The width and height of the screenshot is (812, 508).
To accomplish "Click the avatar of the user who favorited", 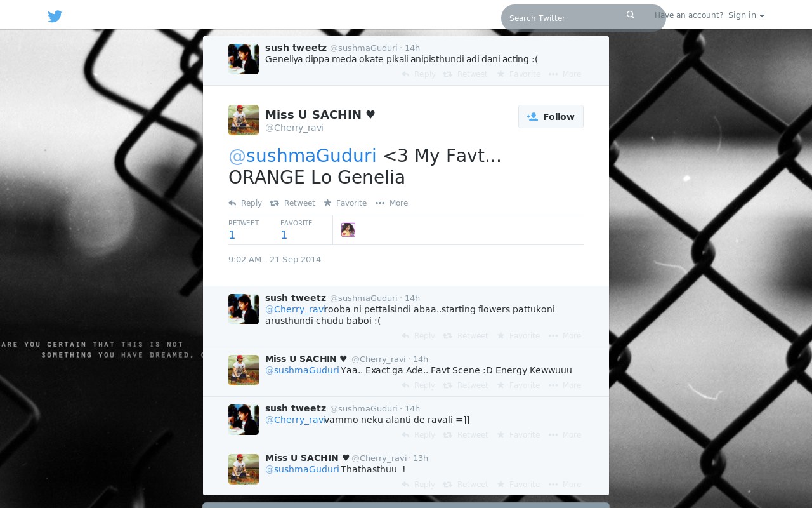I will coord(348,230).
